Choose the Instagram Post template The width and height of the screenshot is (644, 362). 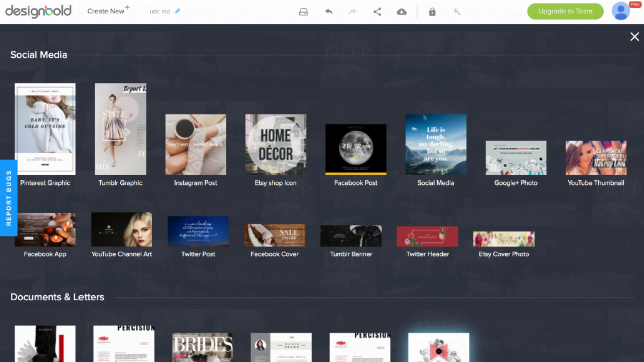click(x=196, y=145)
